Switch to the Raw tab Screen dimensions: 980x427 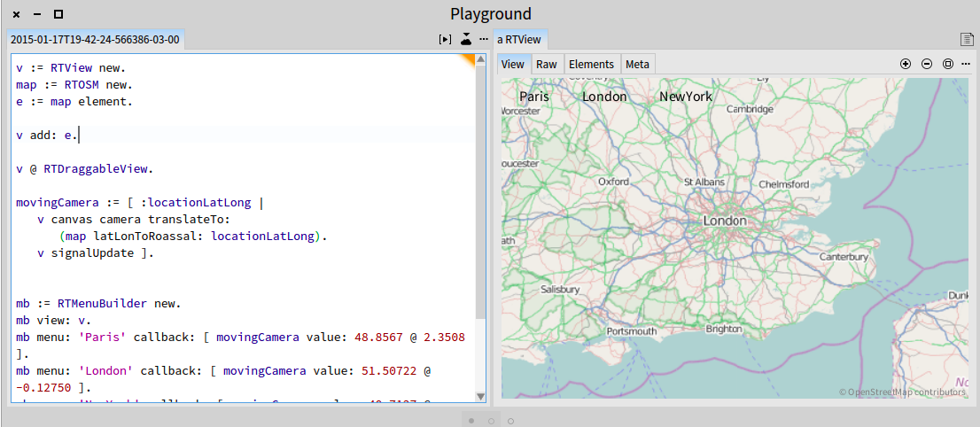547,64
